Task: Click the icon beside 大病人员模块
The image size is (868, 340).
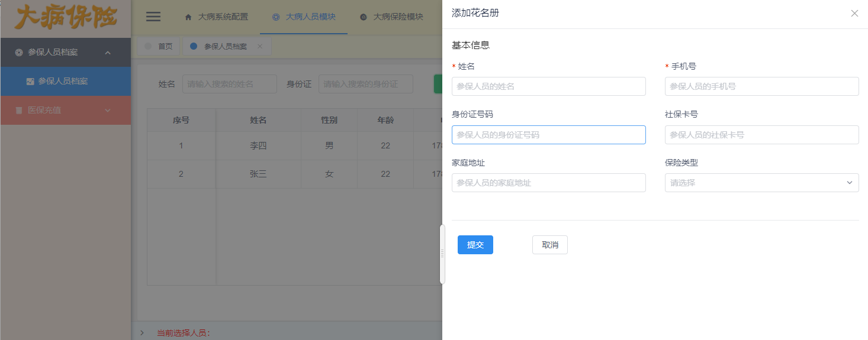Action: point(276,17)
